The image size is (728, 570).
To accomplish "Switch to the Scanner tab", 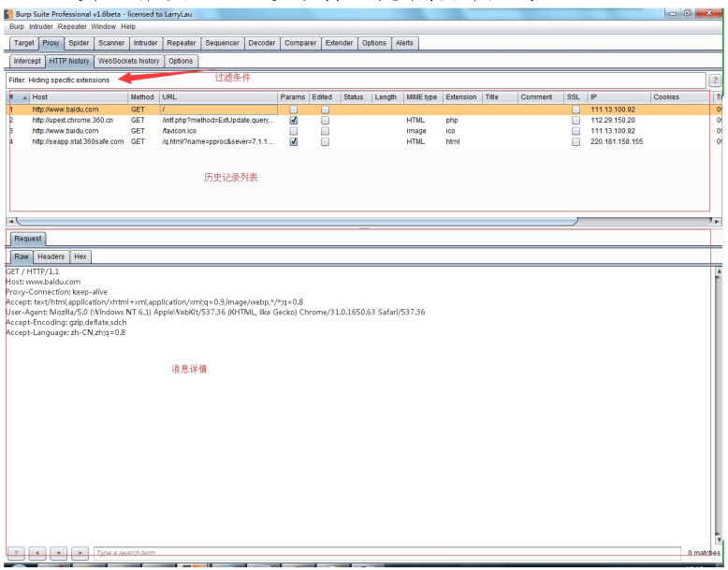I will coord(111,43).
